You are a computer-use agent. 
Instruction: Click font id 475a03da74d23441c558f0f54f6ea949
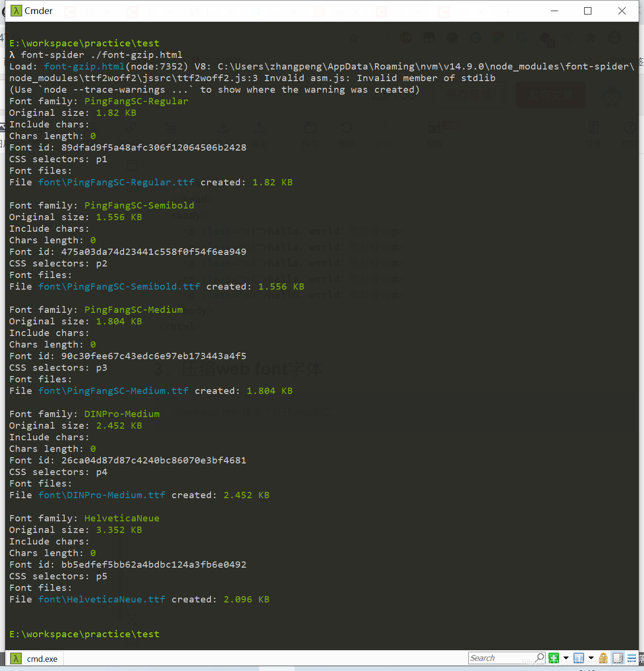coord(154,252)
